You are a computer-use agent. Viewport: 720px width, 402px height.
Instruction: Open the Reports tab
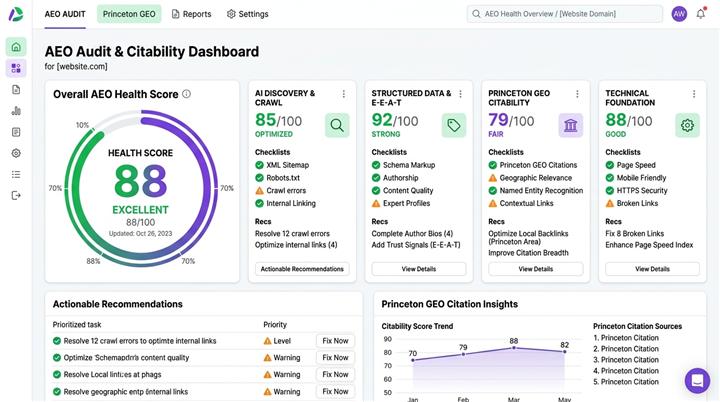tap(191, 14)
